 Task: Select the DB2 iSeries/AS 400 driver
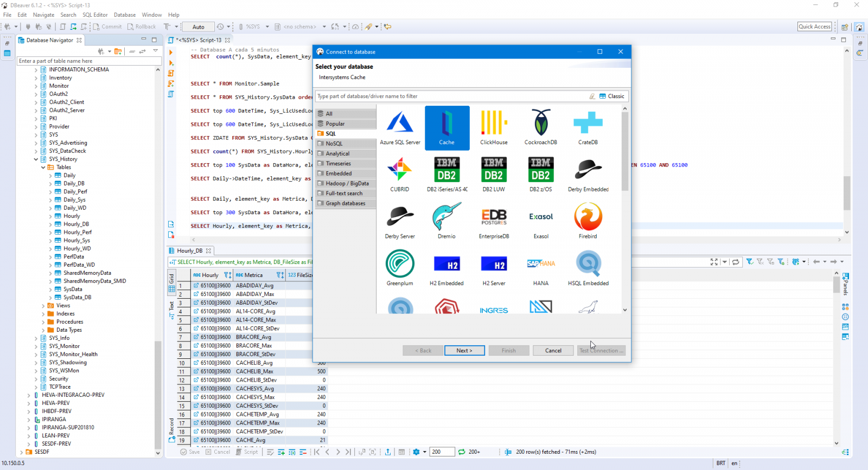(447, 175)
